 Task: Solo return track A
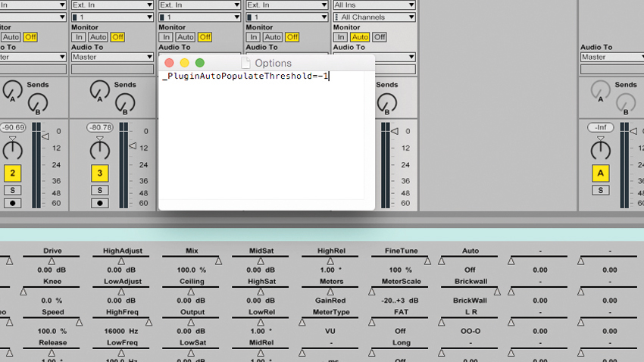click(x=601, y=190)
